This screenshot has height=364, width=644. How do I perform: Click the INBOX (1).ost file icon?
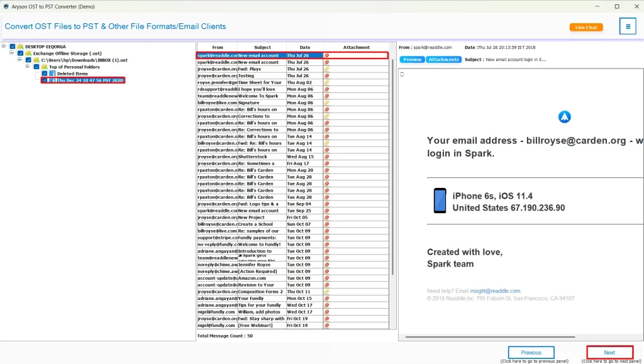36,59
